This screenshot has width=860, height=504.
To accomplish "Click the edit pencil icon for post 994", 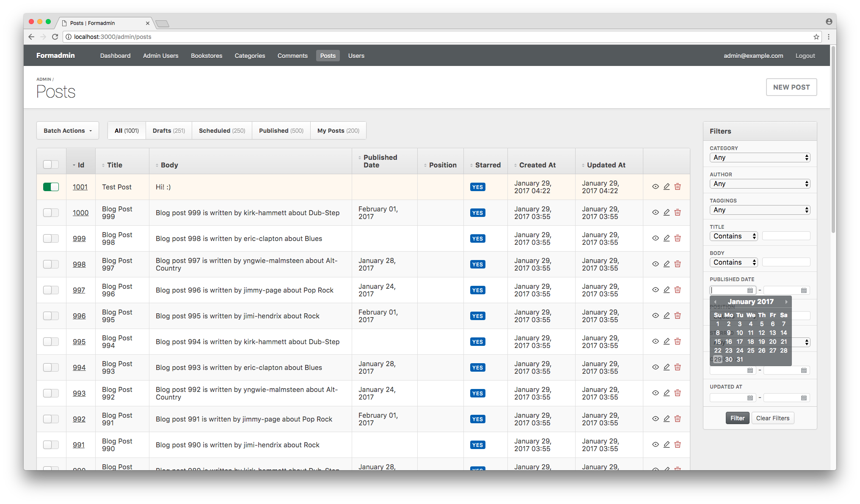I will [667, 367].
